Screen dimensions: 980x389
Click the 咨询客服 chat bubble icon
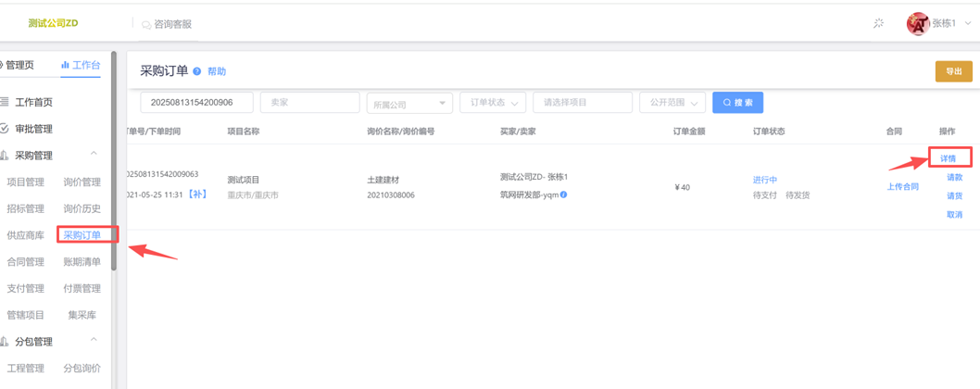146,25
